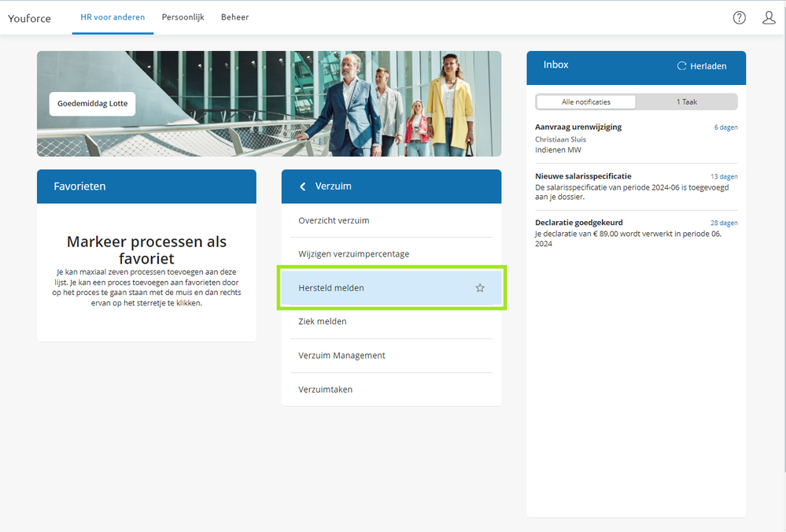Image resolution: width=786 pixels, height=532 pixels.
Task: Click the 6 dagen timestamp
Action: coord(726,127)
